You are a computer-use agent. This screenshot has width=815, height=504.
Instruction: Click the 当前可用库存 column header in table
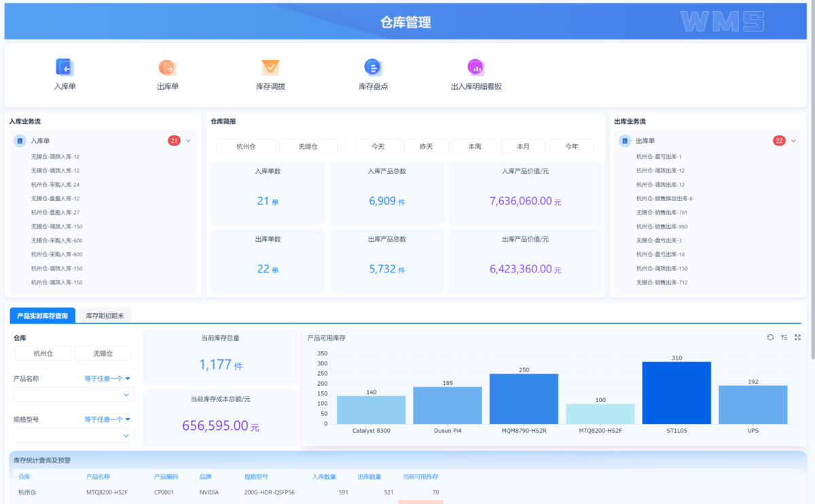click(420, 477)
